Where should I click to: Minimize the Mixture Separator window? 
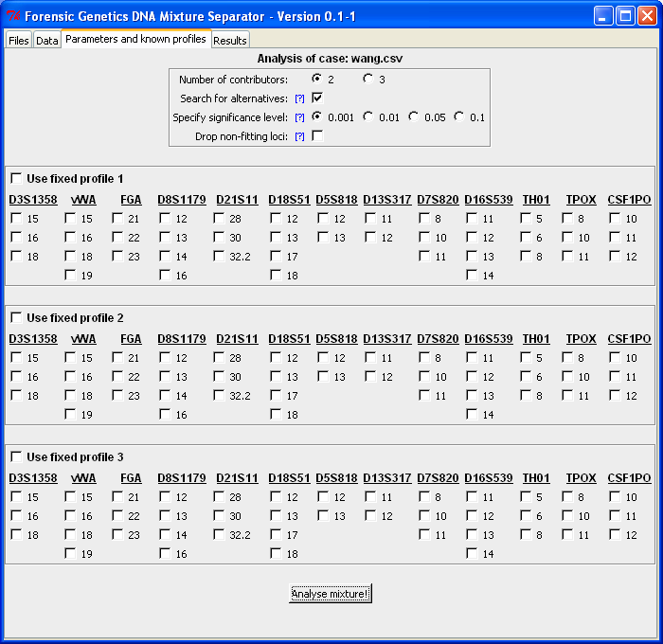(603, 16)
